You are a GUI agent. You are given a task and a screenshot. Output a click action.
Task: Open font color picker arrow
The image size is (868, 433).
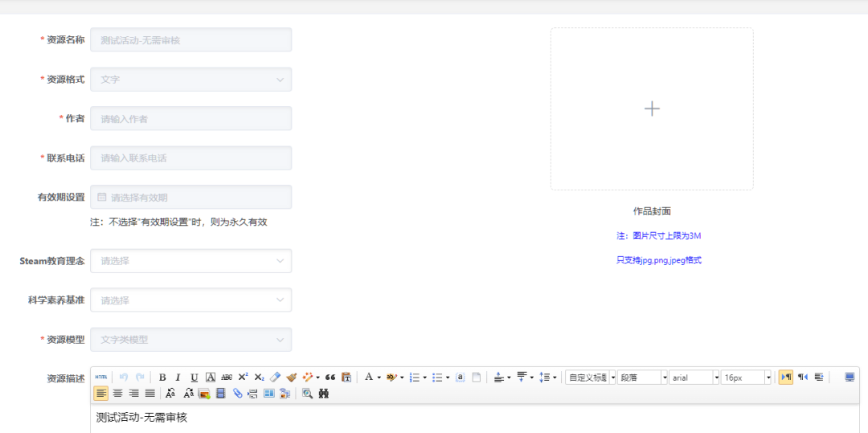[x=379, y=377]
